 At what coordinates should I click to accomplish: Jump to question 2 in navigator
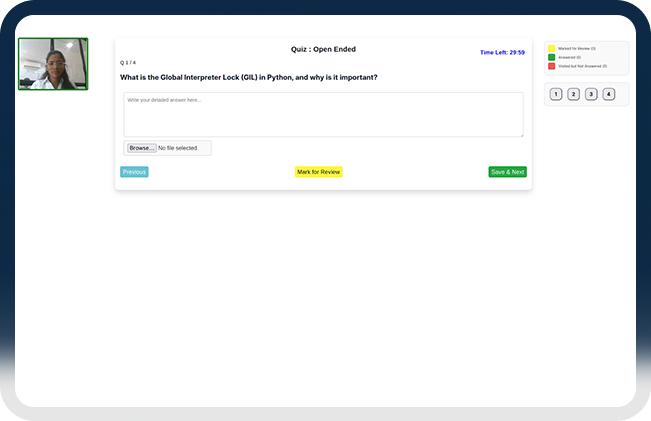click(573, 94)
